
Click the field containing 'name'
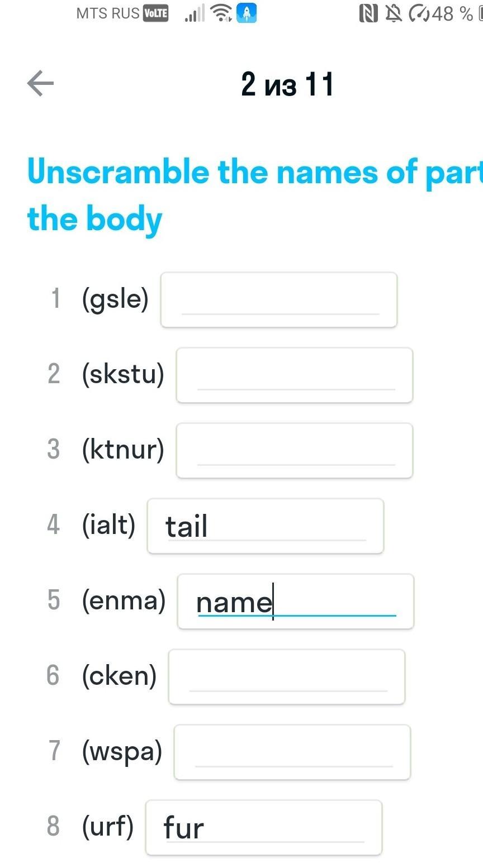296,602
